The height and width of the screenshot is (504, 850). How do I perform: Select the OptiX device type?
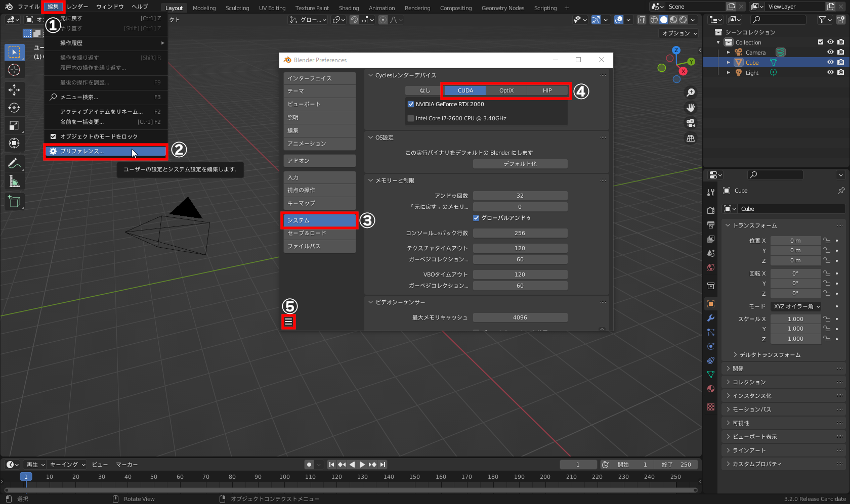[506, 90]
